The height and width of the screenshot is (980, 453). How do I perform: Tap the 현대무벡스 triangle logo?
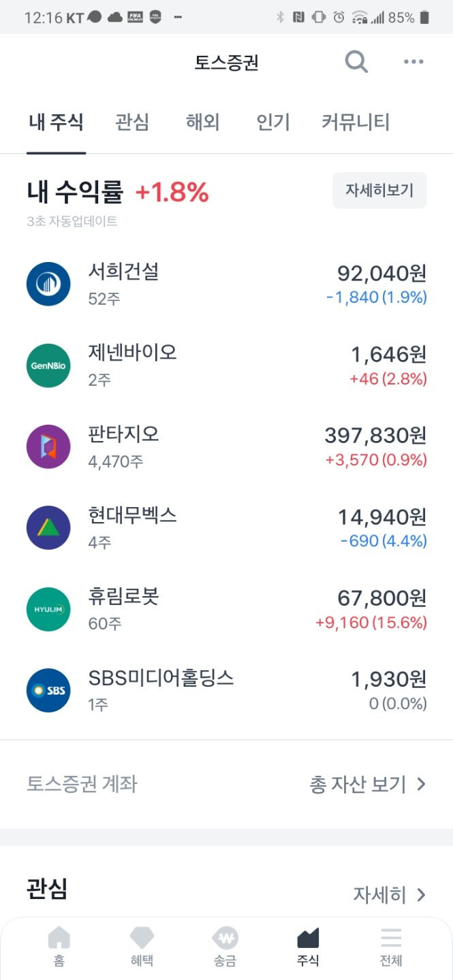(48, 527)
